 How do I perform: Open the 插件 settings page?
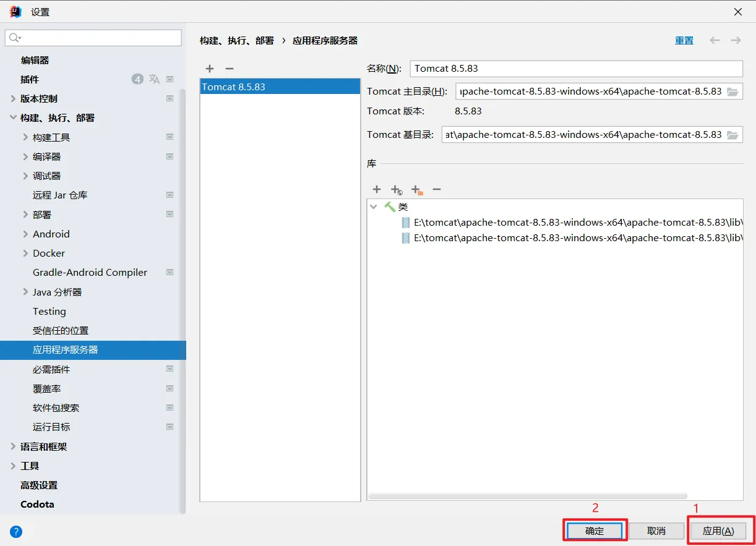[30, 79]
